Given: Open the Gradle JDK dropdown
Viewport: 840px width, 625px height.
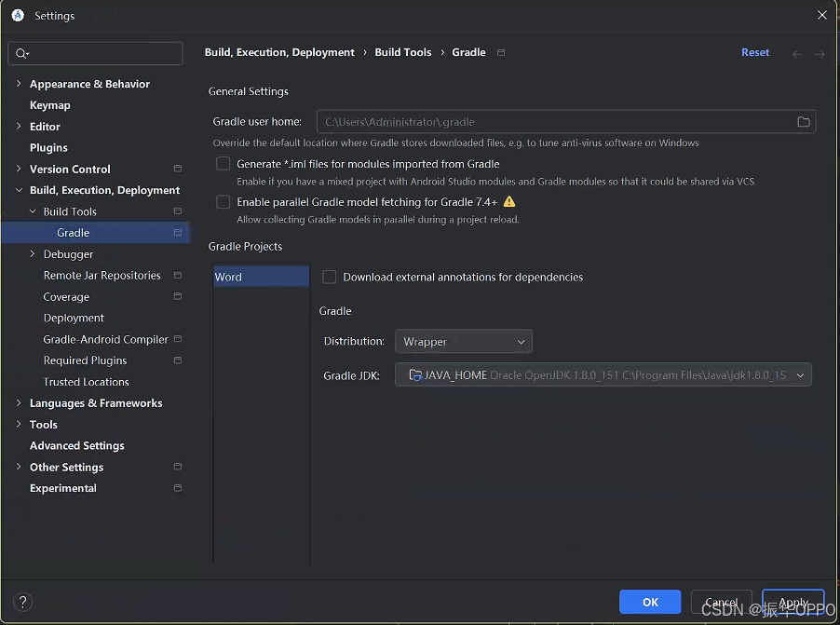Looking at the screenshot, I should click(x=603, y=375).
